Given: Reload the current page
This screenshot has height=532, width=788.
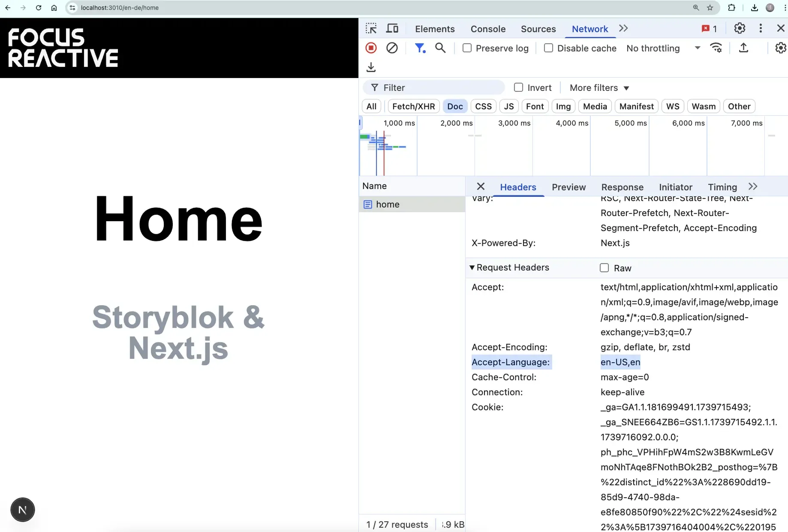Looking at the screenshot, I should coord(39,8).
